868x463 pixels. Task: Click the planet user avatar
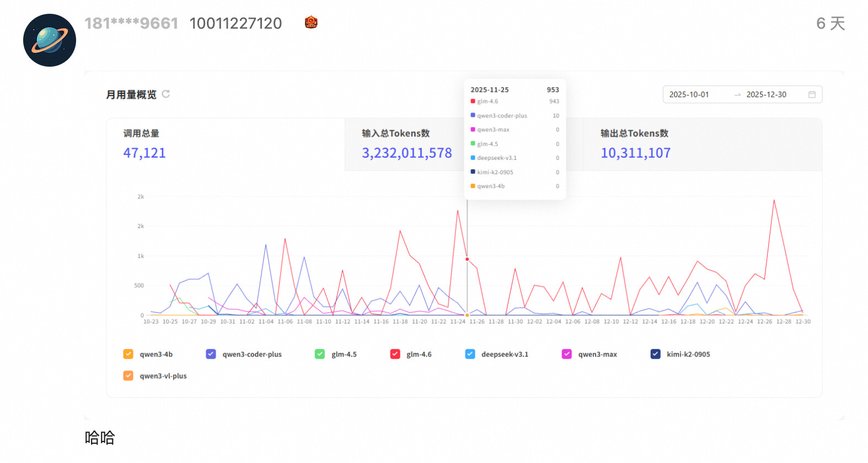coord(50,40)
